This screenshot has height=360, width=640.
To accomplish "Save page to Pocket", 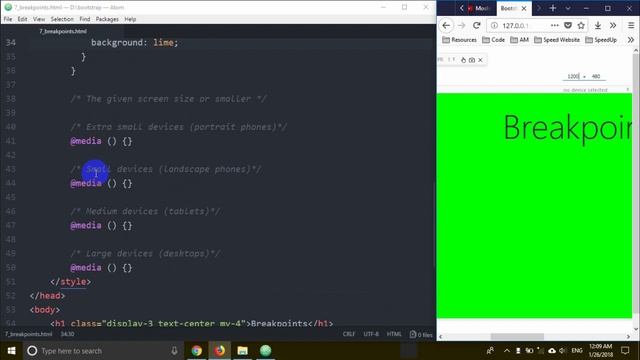I will 568,25.
